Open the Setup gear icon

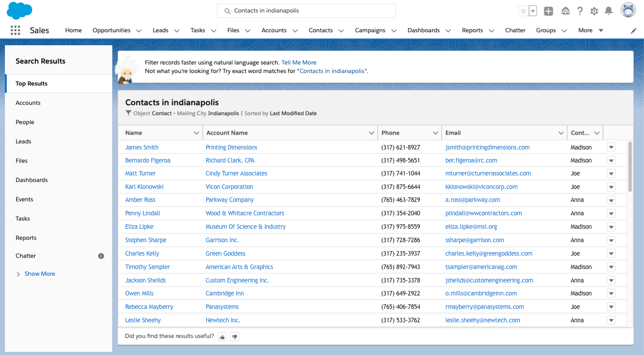[x=594, y=11]
